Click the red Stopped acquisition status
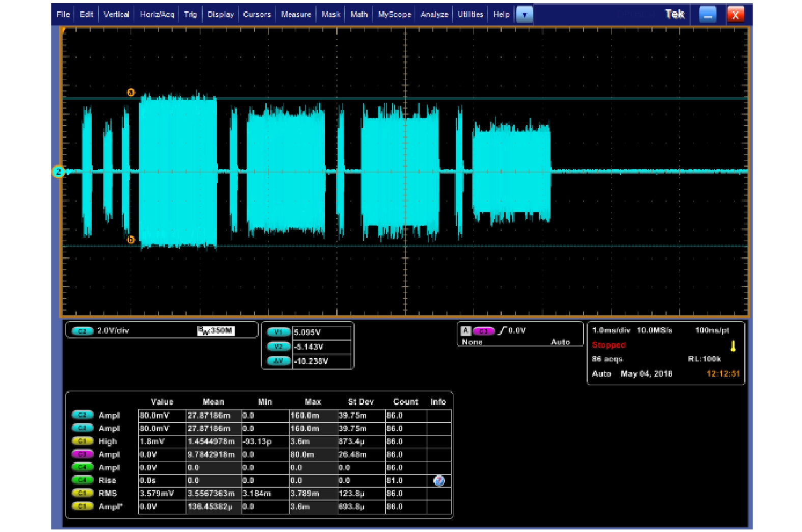The image size is (802, 532). [609, 345]
